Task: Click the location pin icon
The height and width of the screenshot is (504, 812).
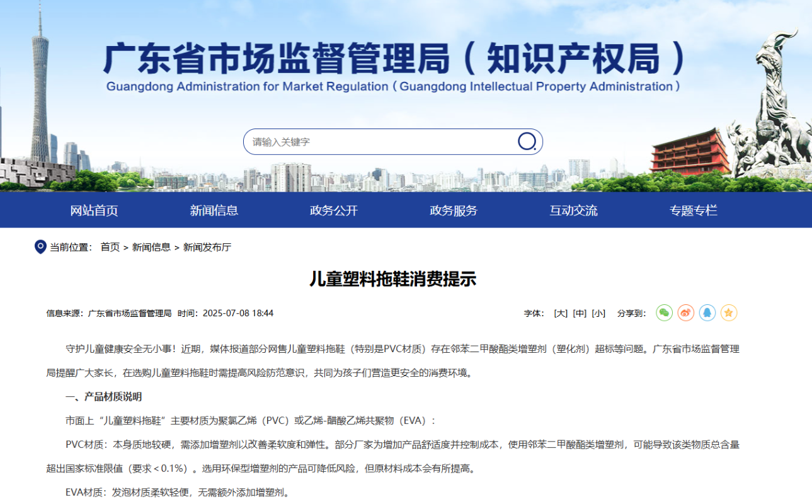Action: pyautogui.click(x=40, y=247)
